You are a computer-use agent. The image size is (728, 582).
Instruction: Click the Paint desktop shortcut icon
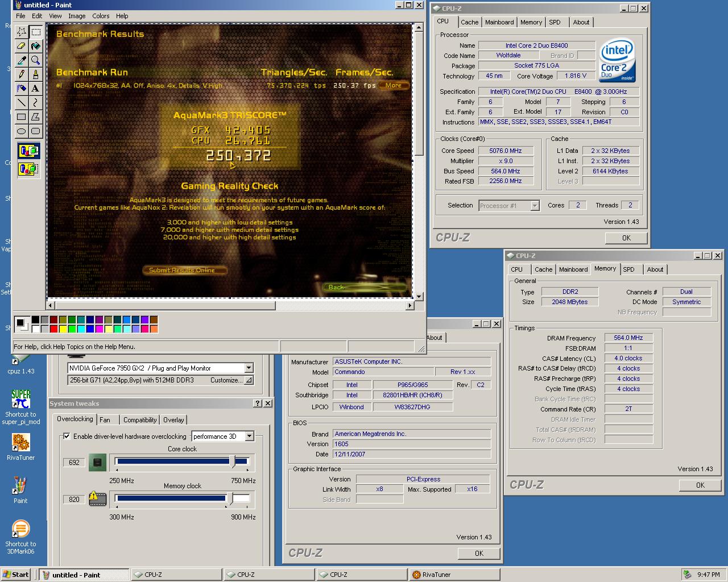coord(20,490)
